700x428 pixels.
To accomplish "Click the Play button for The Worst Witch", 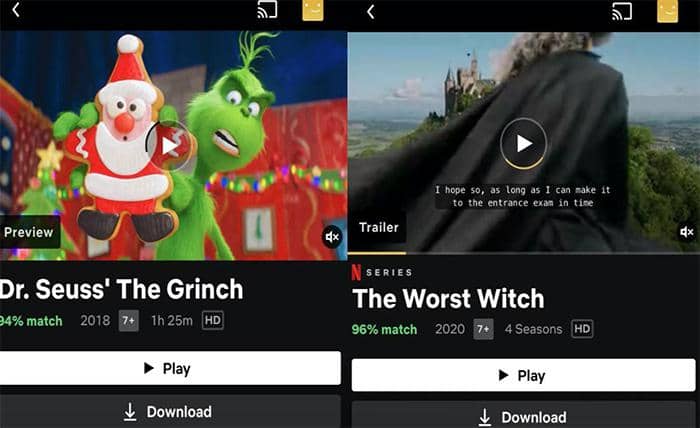I will 523,375.
